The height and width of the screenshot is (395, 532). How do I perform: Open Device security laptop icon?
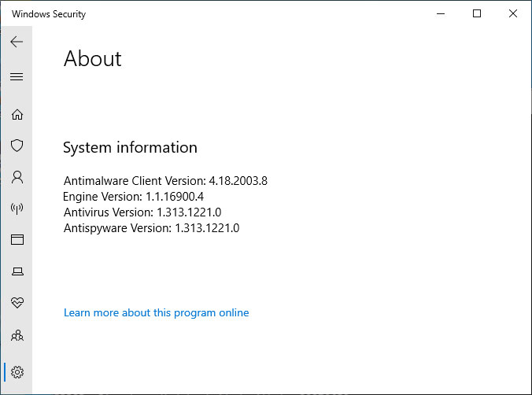point(17,271)
